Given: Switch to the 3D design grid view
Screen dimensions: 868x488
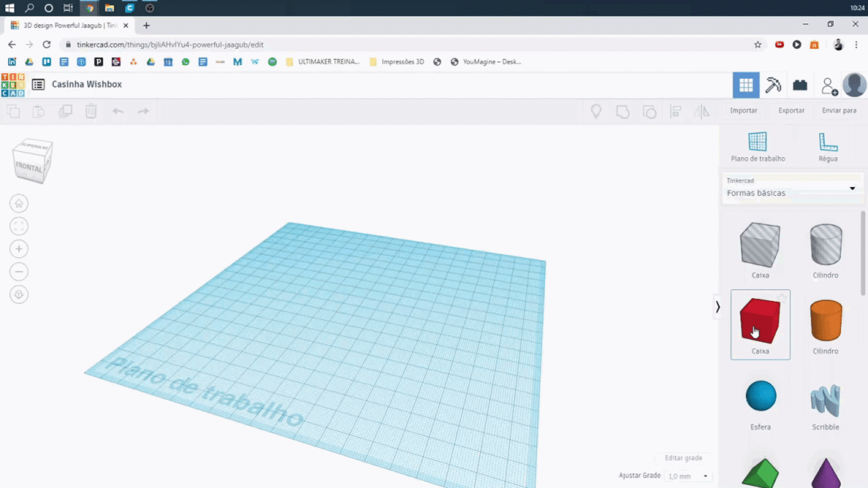Looking at the screenshot, I should click(746, 85).
